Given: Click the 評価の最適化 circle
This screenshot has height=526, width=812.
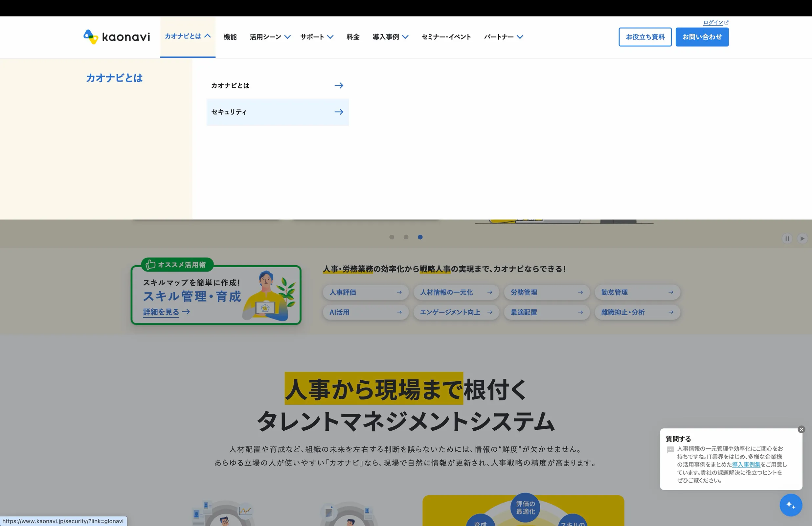Looking at the screenshot, I should point(526,508).
